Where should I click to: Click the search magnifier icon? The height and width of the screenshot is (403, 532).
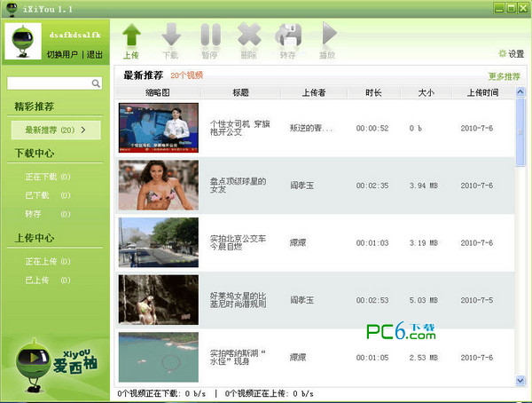(96, 83)
